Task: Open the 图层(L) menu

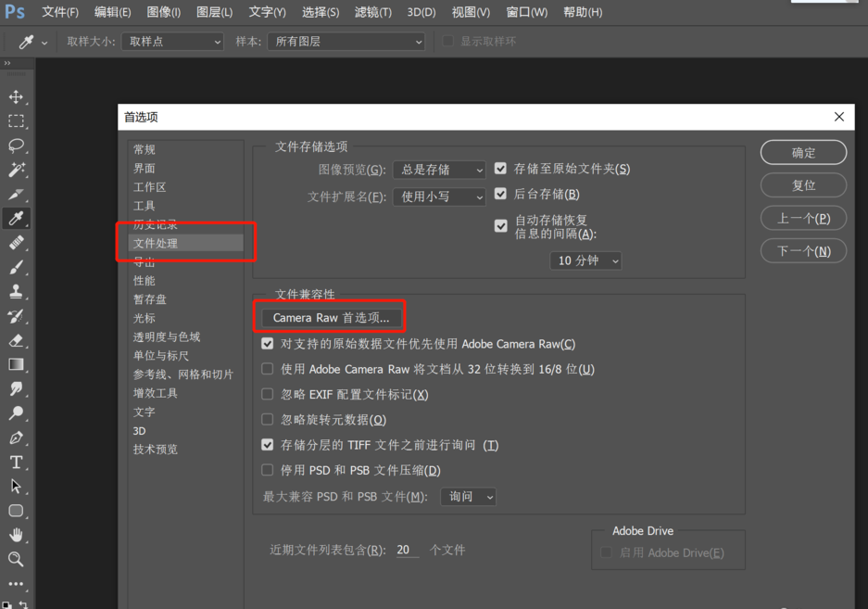Action: coord(215,12)
